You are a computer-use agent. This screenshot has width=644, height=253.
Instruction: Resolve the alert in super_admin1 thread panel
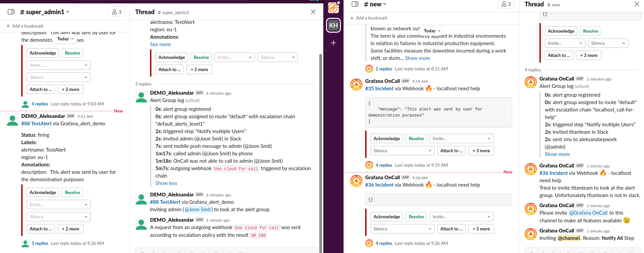201,57
